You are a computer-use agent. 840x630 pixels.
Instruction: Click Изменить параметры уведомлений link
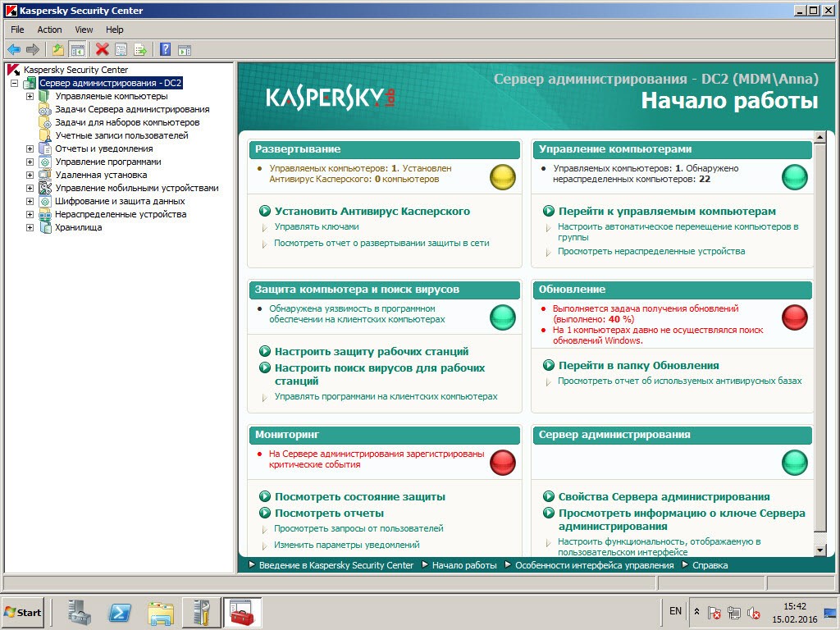pos(347,545)
